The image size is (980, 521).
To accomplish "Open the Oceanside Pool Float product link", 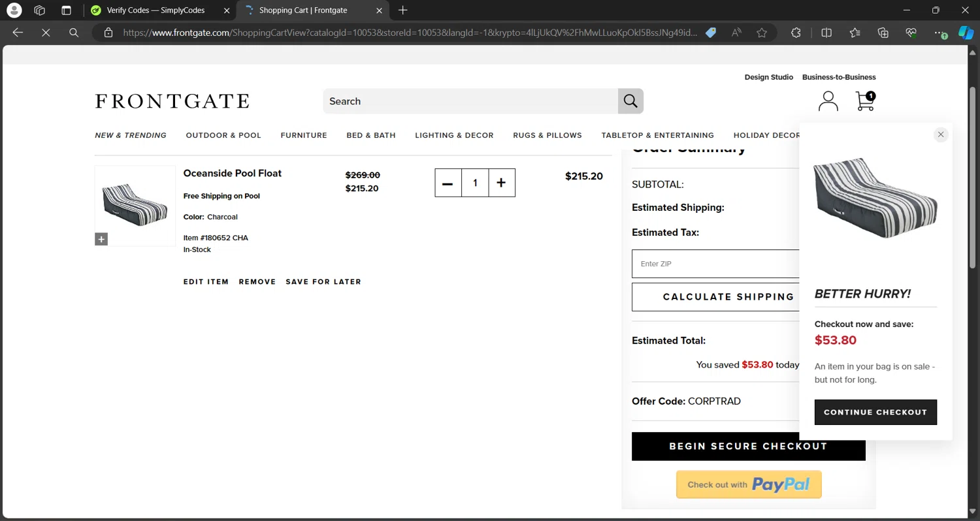I will point(233,173).
